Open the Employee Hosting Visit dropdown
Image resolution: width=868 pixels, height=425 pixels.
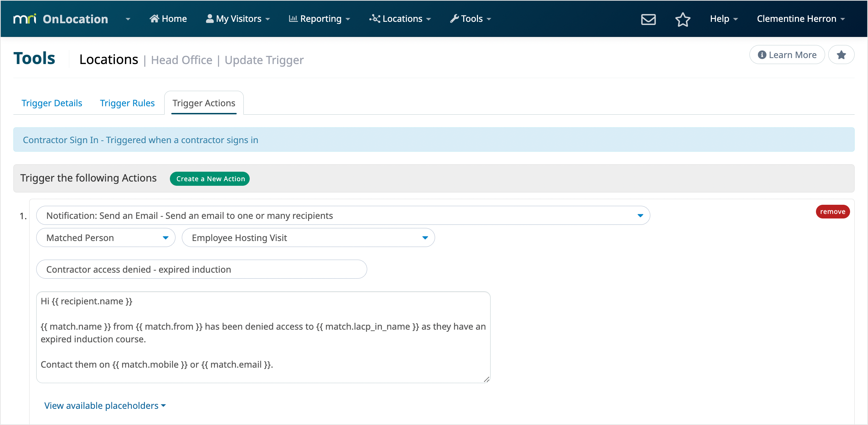[x=308, y=238]
